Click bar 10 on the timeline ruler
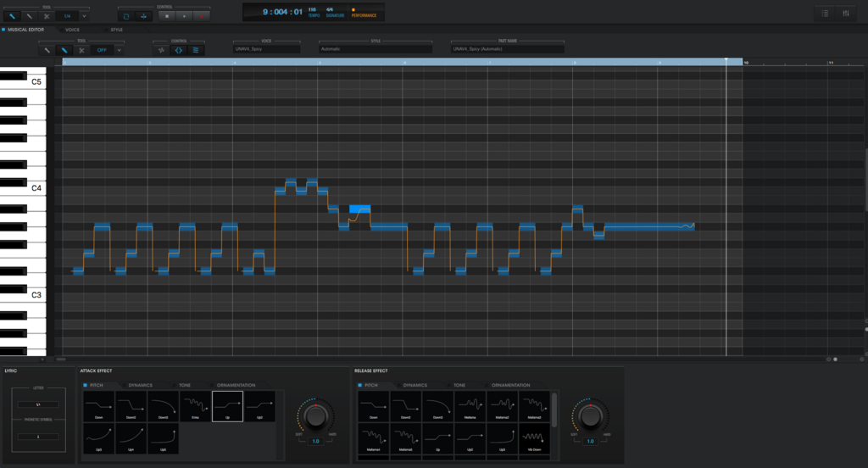Viewport: 868px width, 468px height. (746, 63)
